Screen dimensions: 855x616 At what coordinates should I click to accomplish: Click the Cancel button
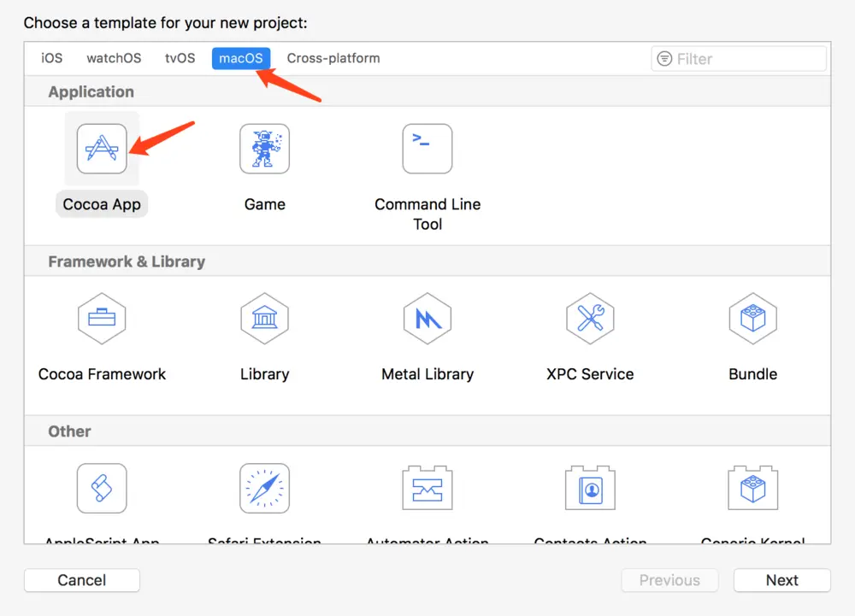click(82, 580)
